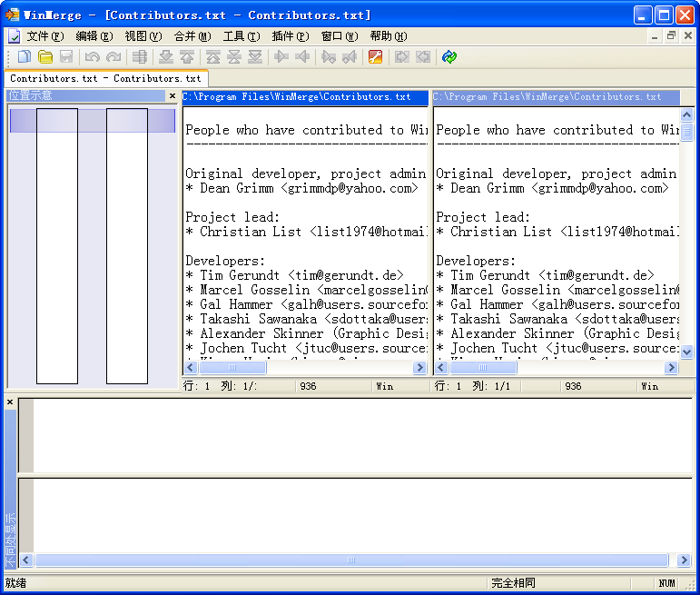Click right arrow of left pane's horizontal scrollbar
700x595 pixels.
point(419,368)
